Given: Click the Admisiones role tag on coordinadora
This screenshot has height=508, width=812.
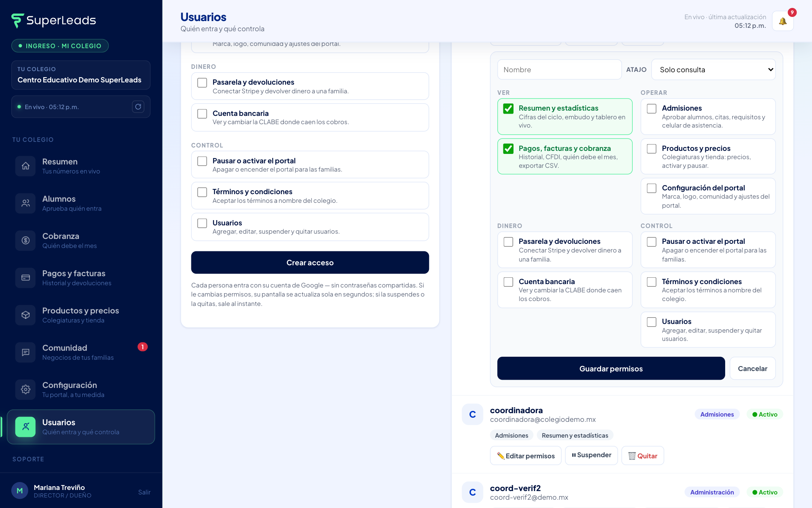Looking at the screenshot, I should click(x=717, y=414).
